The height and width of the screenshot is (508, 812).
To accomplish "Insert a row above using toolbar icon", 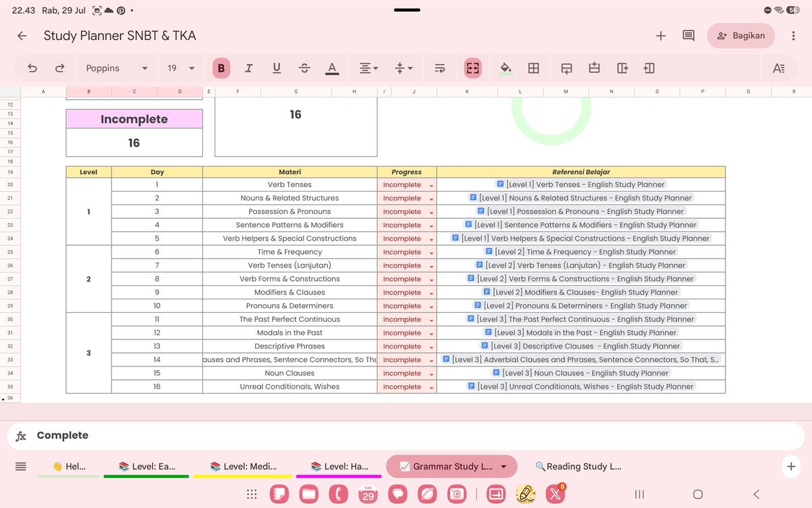I will (594, 68).
